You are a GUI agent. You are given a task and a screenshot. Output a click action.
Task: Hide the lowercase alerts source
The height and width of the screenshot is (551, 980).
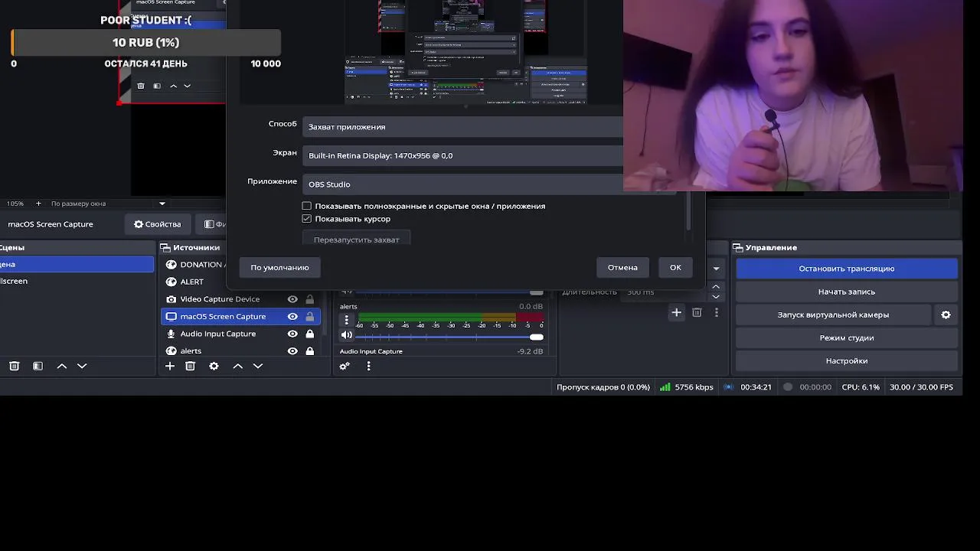click(292, 351)
